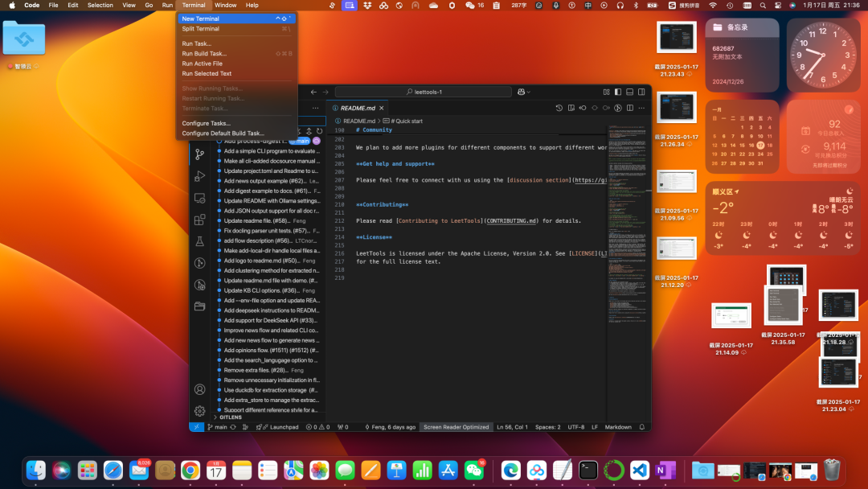The image size is (868, 489).
Task: Select Split Terminal menu item
Action: click(236, 29)
